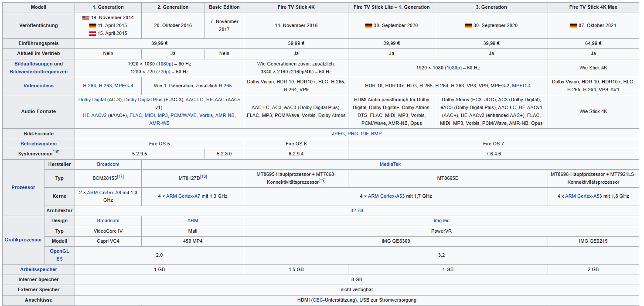Open the Bildauflösungen link

[33, 64]
